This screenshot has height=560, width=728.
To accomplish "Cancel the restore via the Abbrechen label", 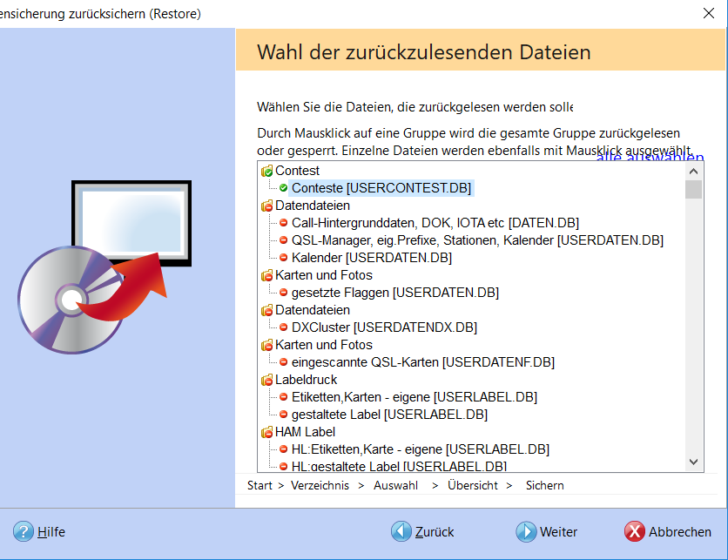I will pyautogui.click(x=680, y=531).
